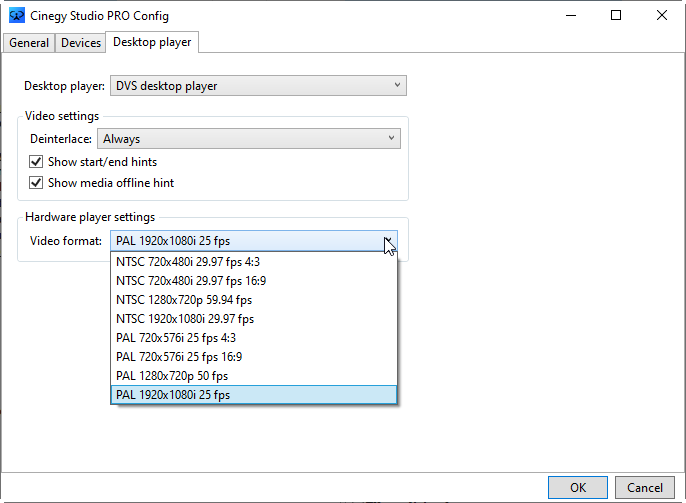The width and height of the screenshot is (686, 503).
Task: Select the Desktop player tab
Action: [x=152, y=42]
